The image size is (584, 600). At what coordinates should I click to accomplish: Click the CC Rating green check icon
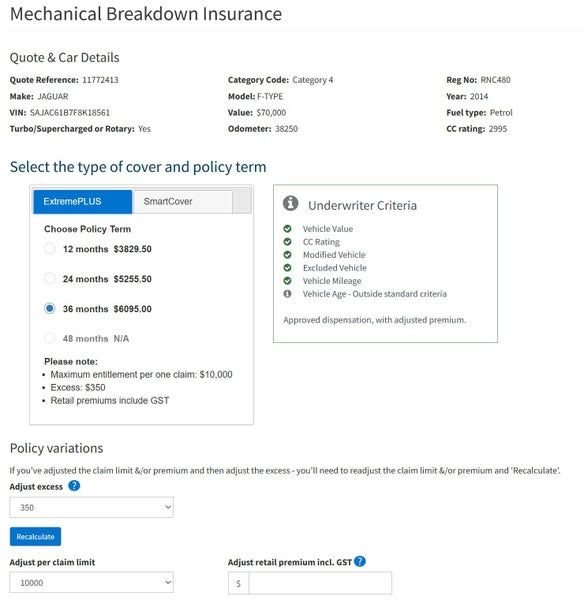point(287,241)
